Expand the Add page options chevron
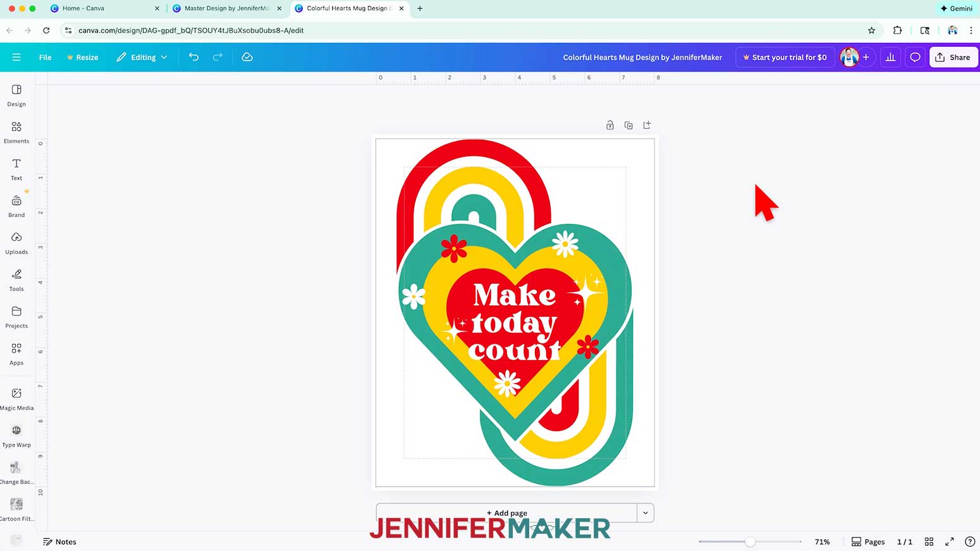Screen dimensions: 980x551 [646, 512]
